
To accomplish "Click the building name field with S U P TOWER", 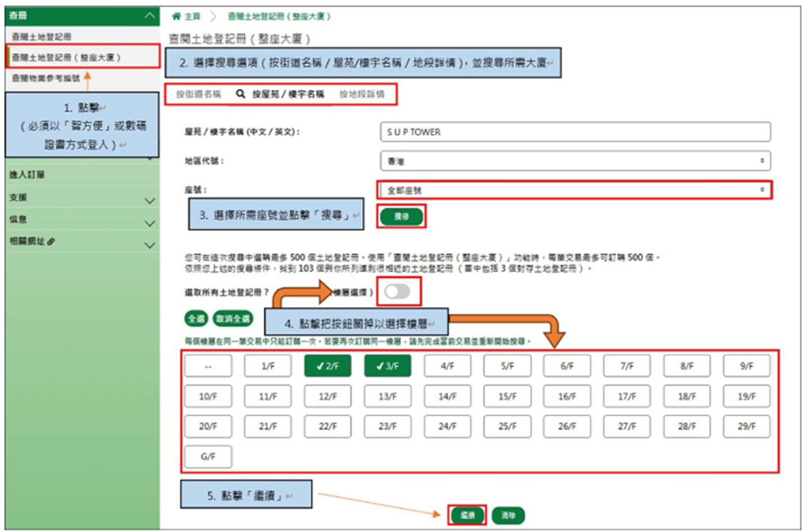I will tap(575, 132).
